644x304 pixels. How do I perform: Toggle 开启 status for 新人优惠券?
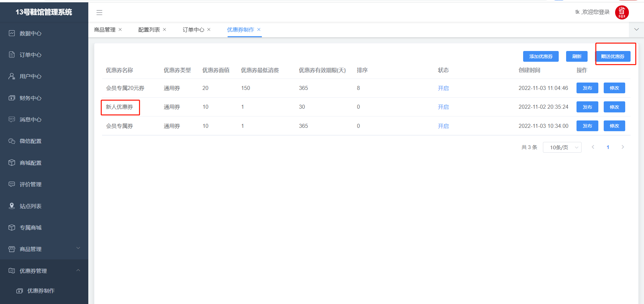[x=443, y=107]
